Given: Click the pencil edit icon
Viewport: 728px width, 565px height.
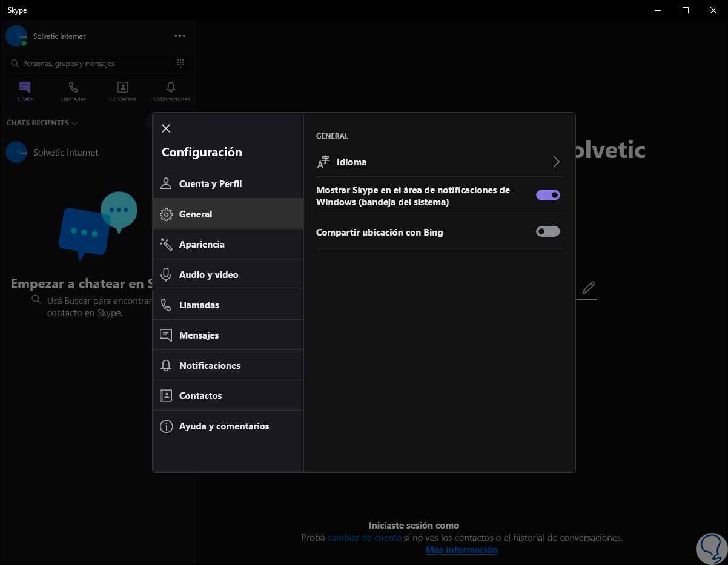Looking at the screenshot, I should pos(588,288).
